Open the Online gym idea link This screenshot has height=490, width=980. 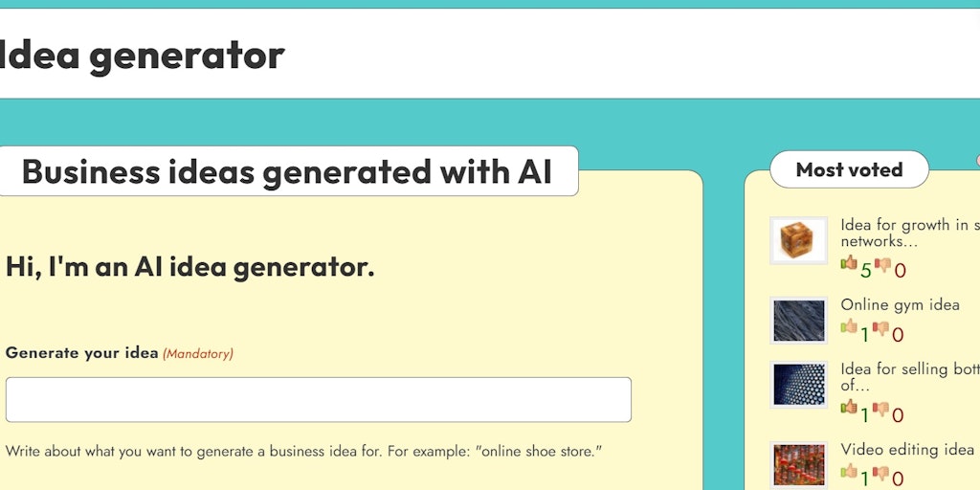click(900, 305)
